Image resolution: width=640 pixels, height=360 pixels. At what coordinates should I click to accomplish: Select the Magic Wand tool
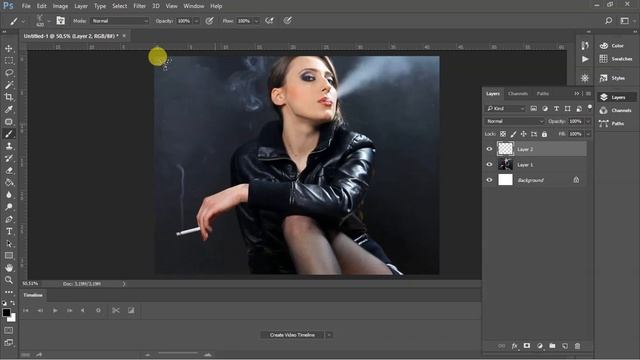tap(9, 85)
